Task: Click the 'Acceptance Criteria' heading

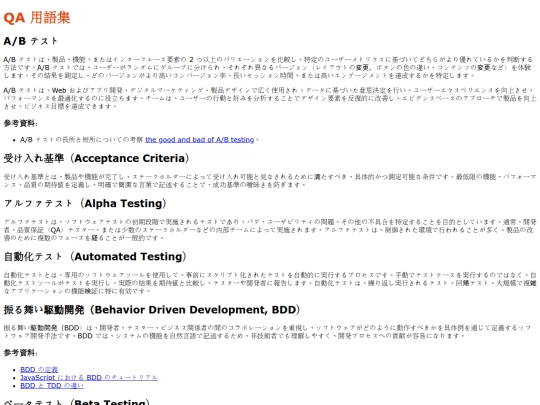Action: click(96, 158)
